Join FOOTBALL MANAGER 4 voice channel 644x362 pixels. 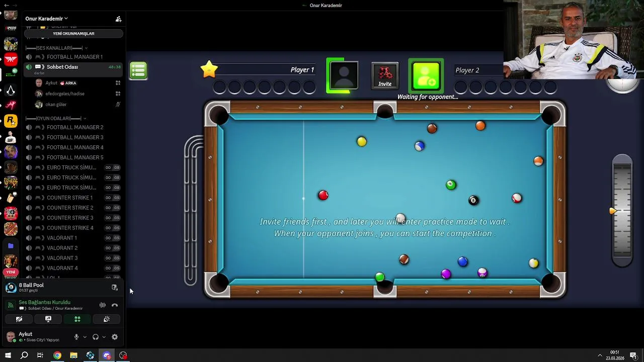(73, 147)
